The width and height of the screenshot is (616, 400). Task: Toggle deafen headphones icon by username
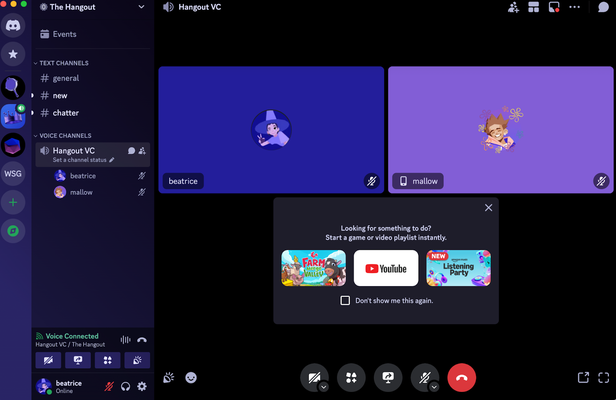pyautogui.click(x=126, y=387)
